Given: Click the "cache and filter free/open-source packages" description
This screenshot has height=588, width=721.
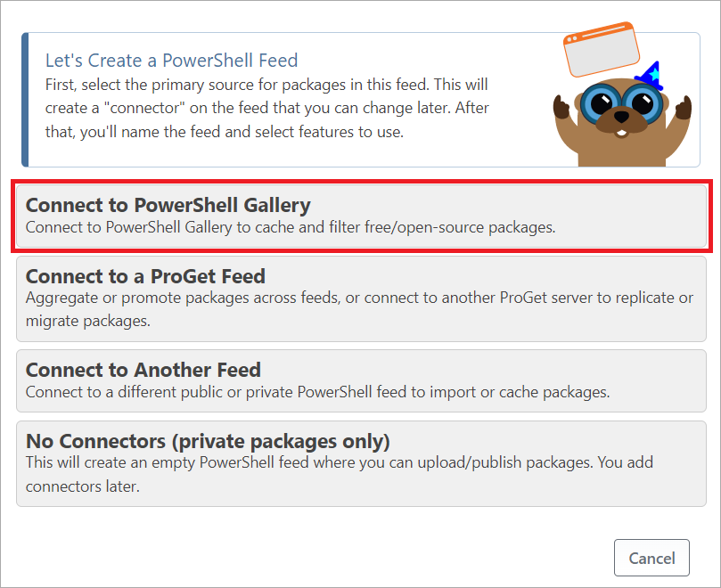Looking at the screenshot, I should point(291,227).
